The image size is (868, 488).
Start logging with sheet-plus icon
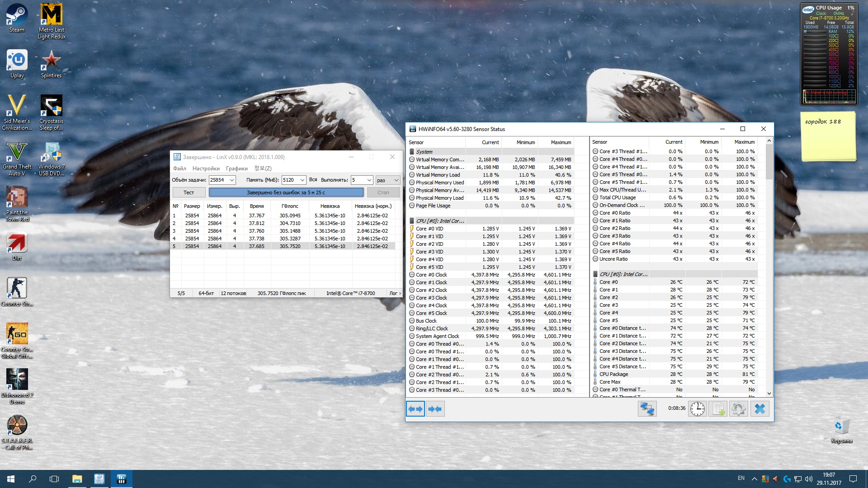(x=718, y=409)
